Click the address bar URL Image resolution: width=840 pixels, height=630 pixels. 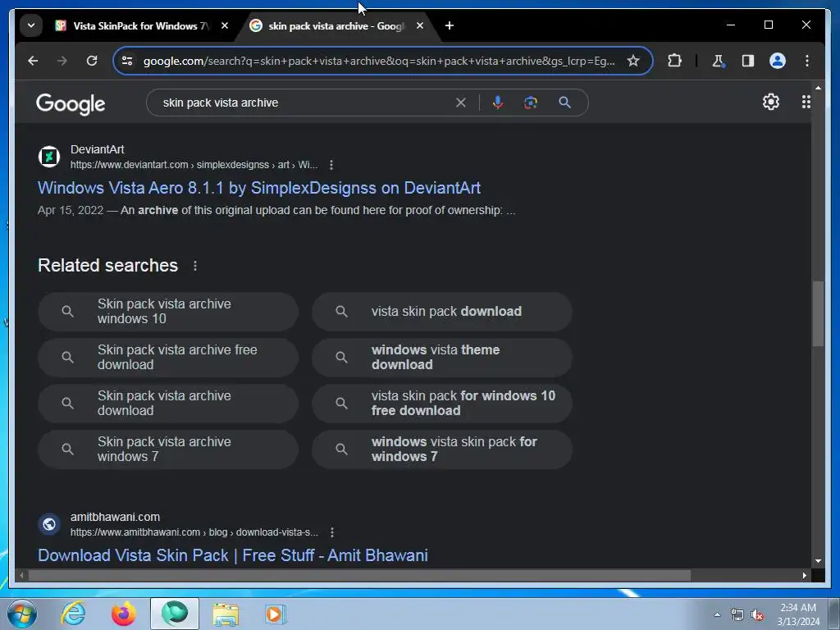[x=379, y=61]
